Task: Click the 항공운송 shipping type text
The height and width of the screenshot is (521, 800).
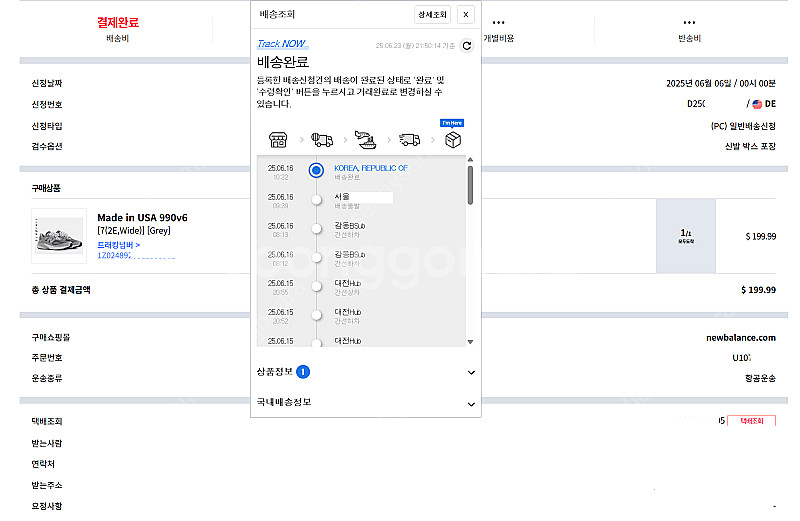Action: click(760, 378)
